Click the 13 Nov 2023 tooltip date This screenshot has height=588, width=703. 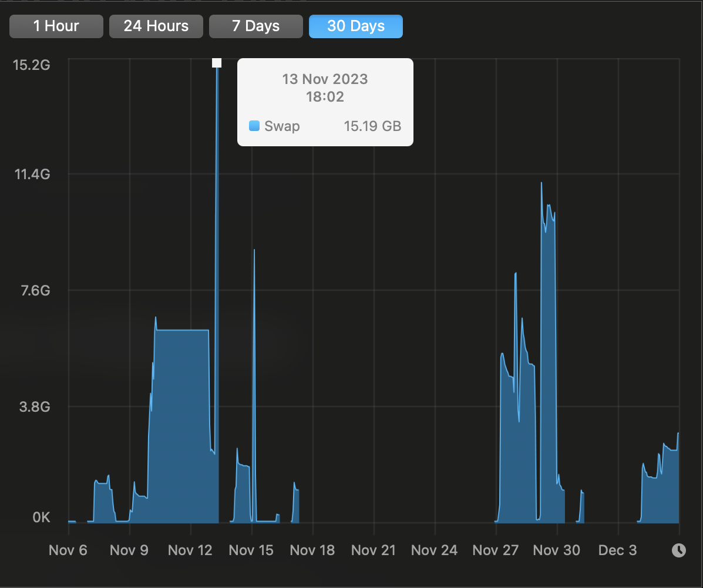point(325,79)
